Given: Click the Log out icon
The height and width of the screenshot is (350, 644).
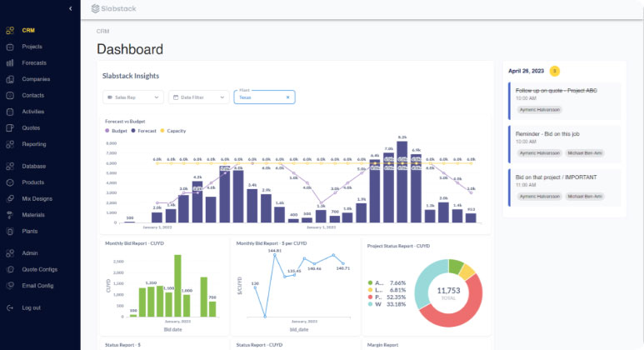Looking at the screenshot, I should point(9,307).
